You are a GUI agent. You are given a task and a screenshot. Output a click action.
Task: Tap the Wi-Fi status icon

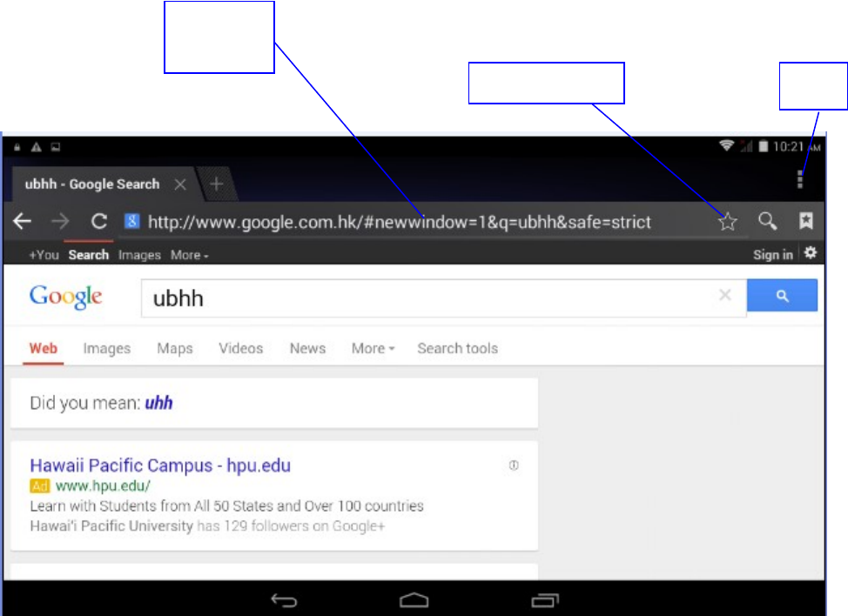[x=726, y=146]
